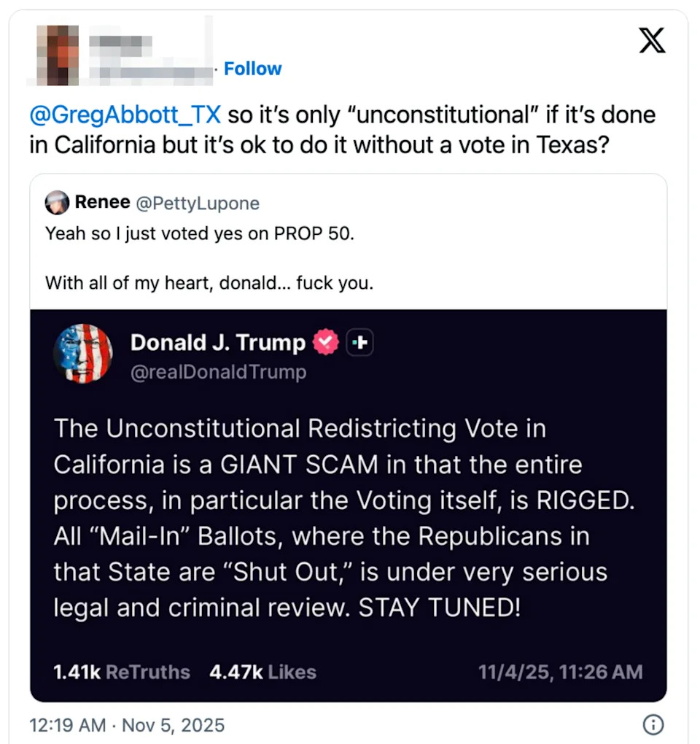Click the red verified badge by Trump's name

[326, 342]
